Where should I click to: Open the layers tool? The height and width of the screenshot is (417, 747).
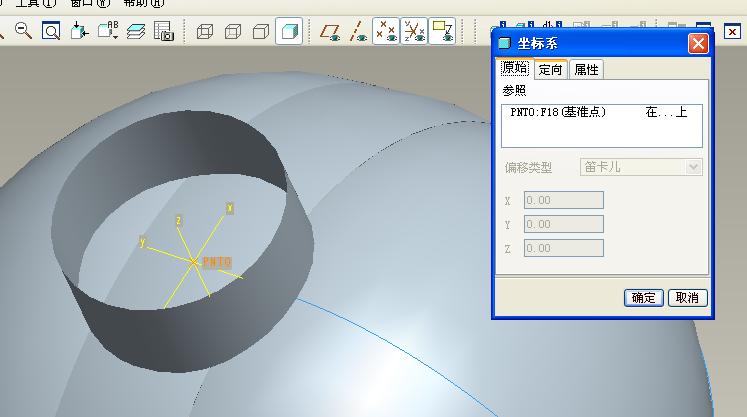pyautogui.click(x=136, y=31)
